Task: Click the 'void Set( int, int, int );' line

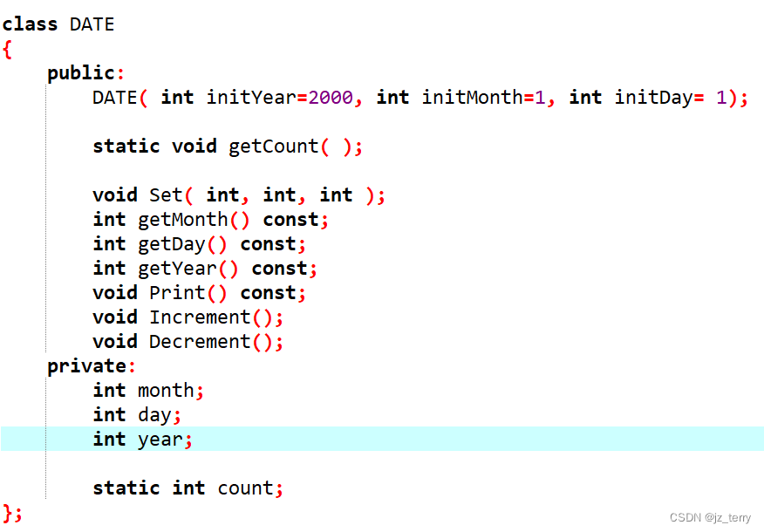Action: tap(239, 195)
